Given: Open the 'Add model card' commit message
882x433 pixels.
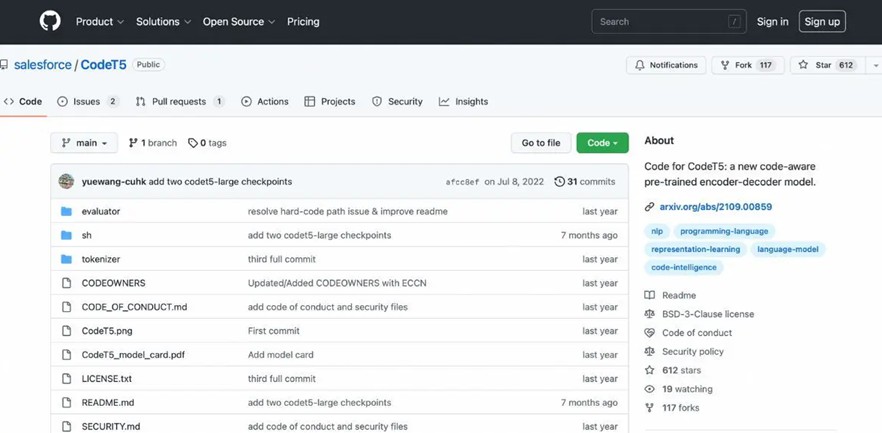Looking at the screenshot, I should click(281, 355).
